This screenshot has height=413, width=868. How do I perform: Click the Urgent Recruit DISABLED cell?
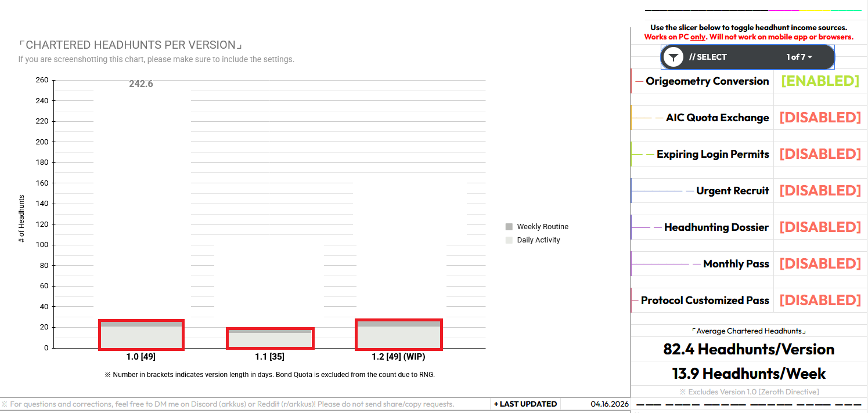pyautogui.click(x=820, y=191)
